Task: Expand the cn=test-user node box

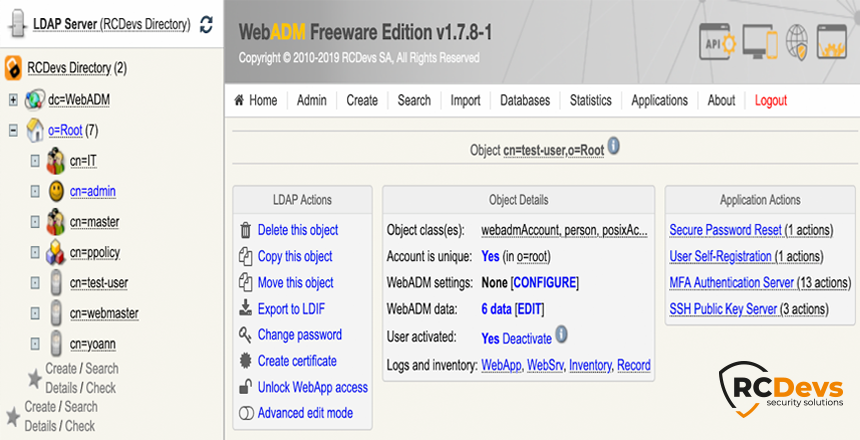Action: click(x=35, y=283)
